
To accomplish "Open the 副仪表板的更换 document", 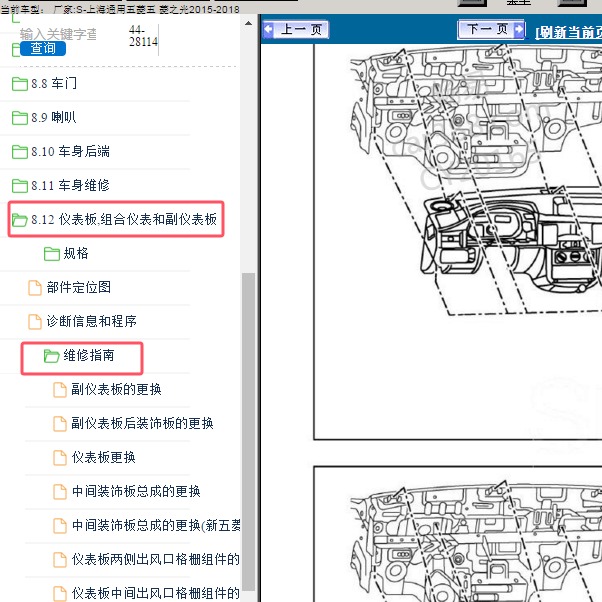I will tap(116, 389).
